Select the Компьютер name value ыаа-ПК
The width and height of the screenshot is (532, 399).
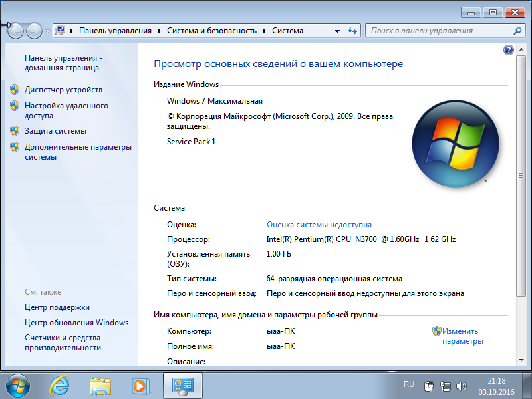pyautogui.click(x=281, y=331)
